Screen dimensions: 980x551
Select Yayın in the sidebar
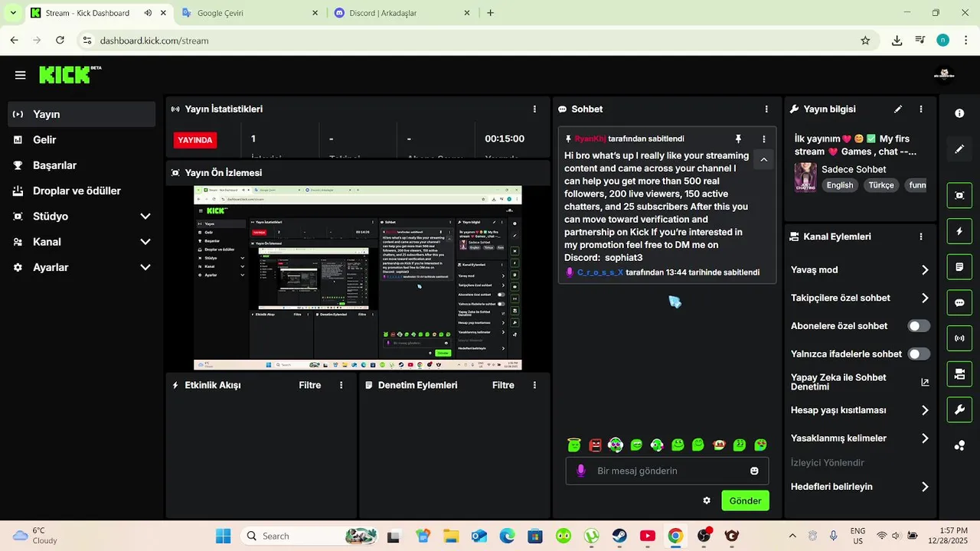(x=82, y=114)
